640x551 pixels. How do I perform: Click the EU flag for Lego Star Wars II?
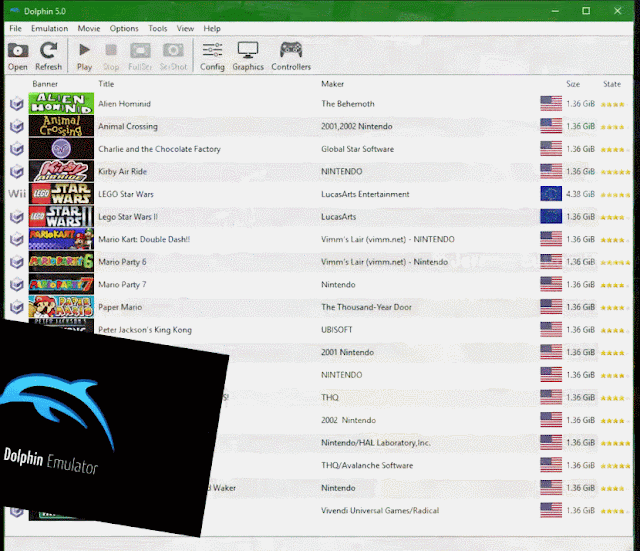(x=551, y=216)
